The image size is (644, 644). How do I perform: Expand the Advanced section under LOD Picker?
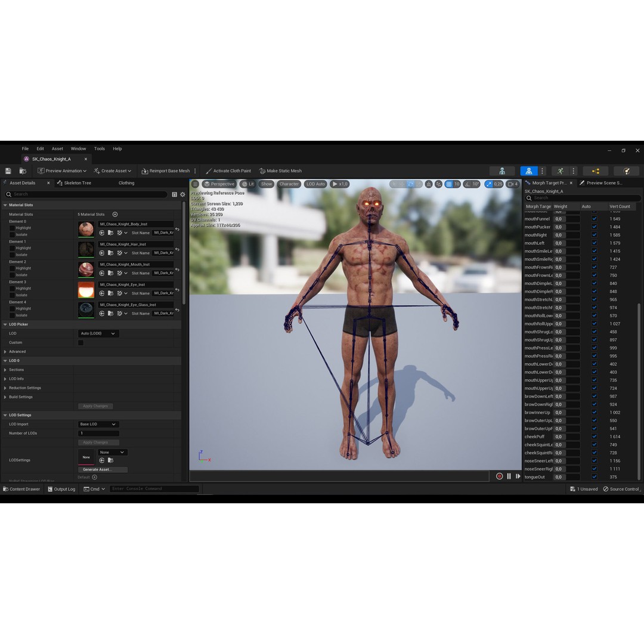(x=5, y=352)
